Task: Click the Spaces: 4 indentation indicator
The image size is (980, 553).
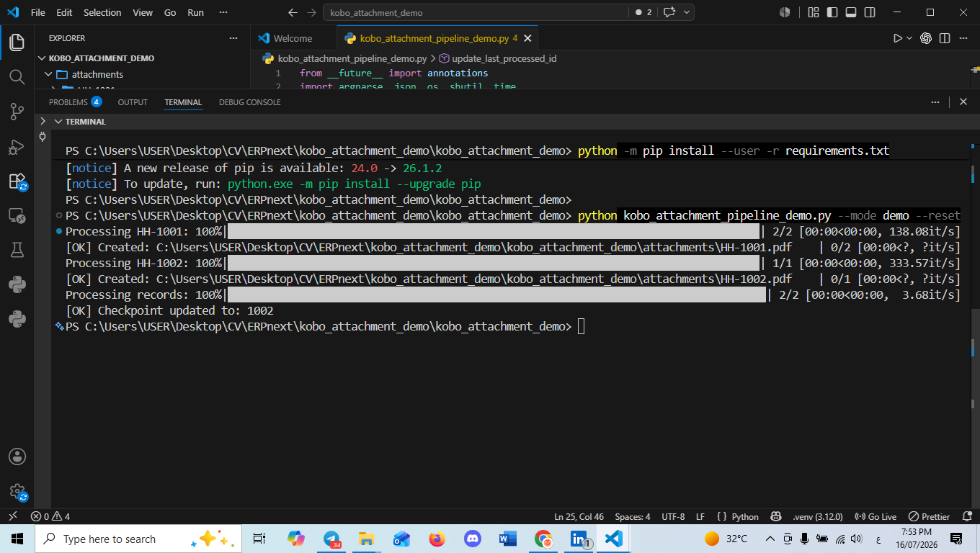Action: [633, 516]
